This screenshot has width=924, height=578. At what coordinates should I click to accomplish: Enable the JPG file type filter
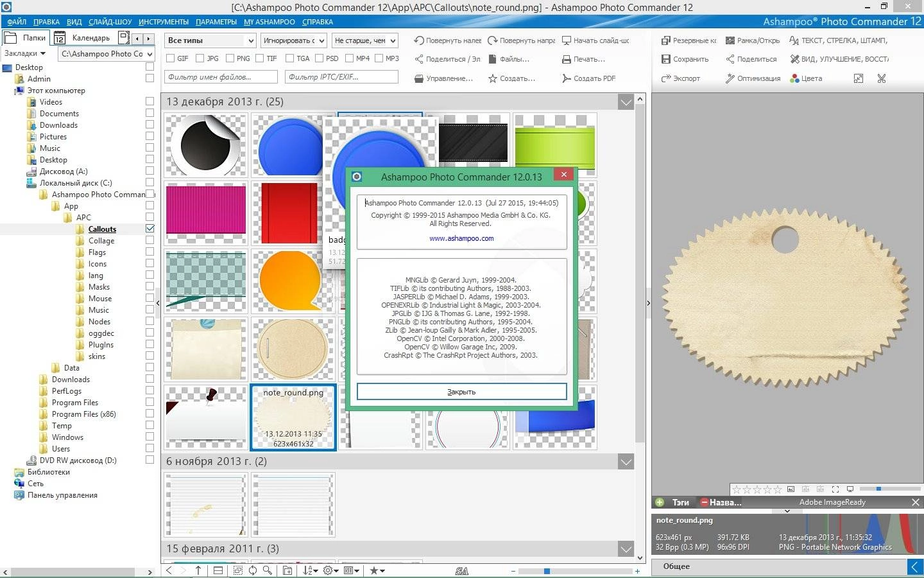click(x=200, y=58)
